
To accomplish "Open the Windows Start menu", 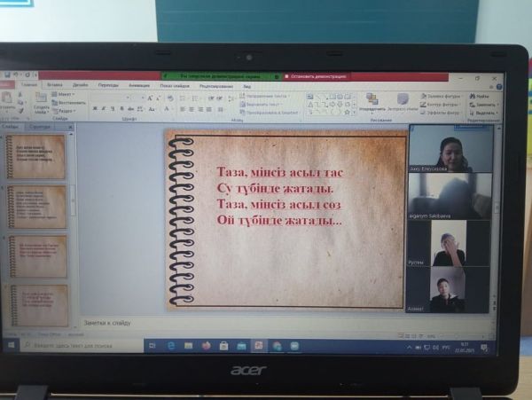I will coord(10,345).
